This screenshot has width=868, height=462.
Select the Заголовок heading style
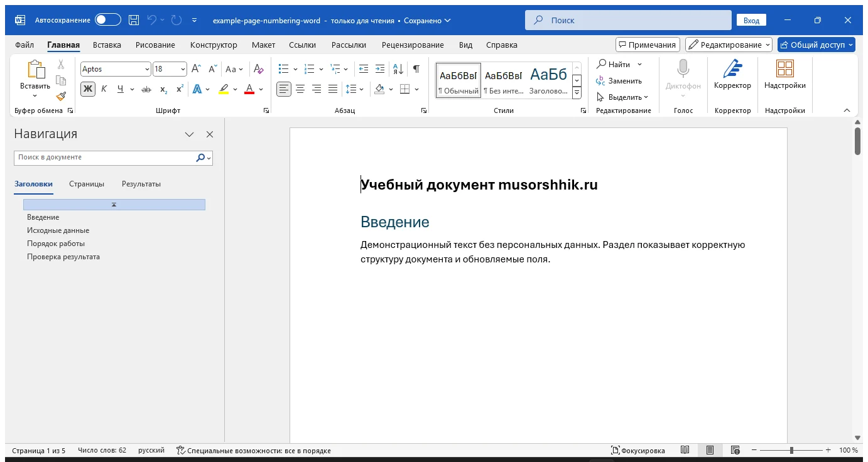click(x=548, y=80)
